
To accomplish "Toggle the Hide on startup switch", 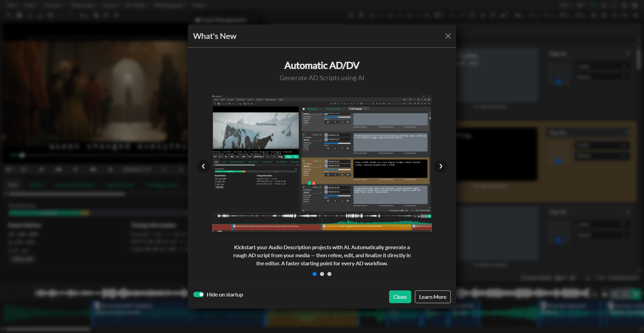I will point(199,294).
